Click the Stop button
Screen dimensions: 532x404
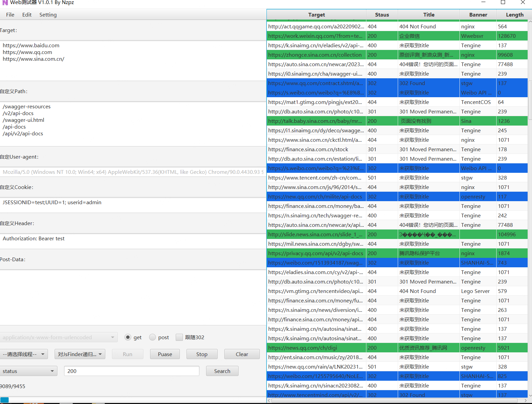tap(202, 354)
